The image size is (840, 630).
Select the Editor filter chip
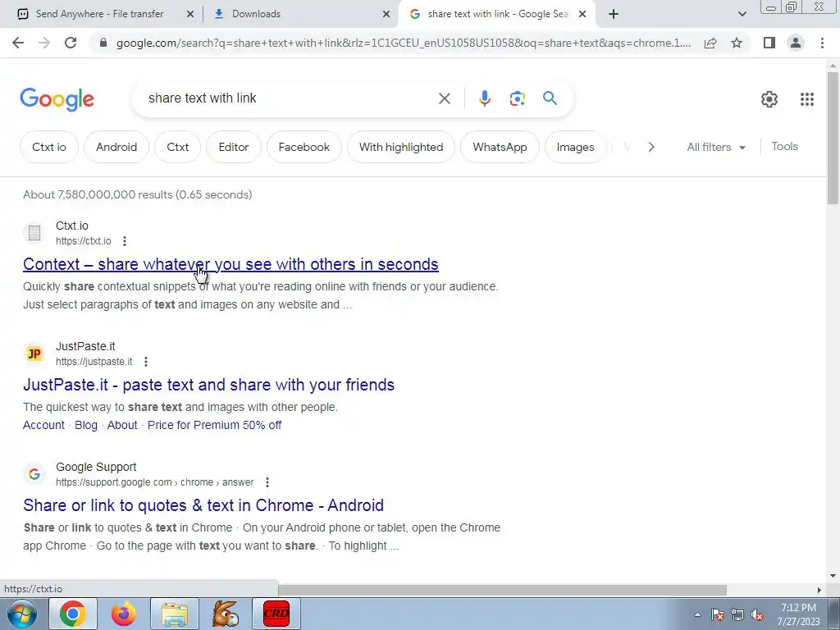(x=234, y=147)
